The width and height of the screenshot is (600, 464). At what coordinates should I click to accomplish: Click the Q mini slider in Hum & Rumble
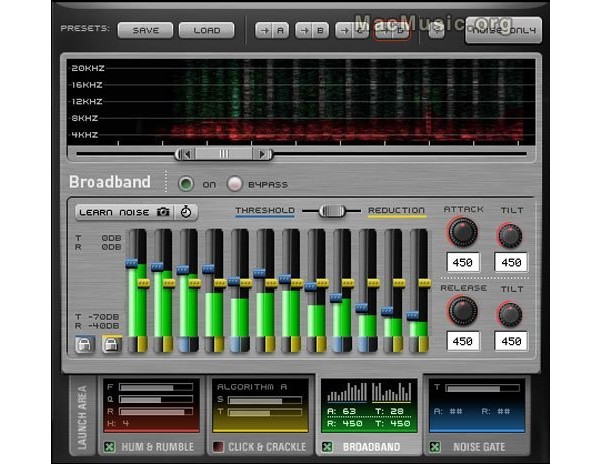coord(156,399)
